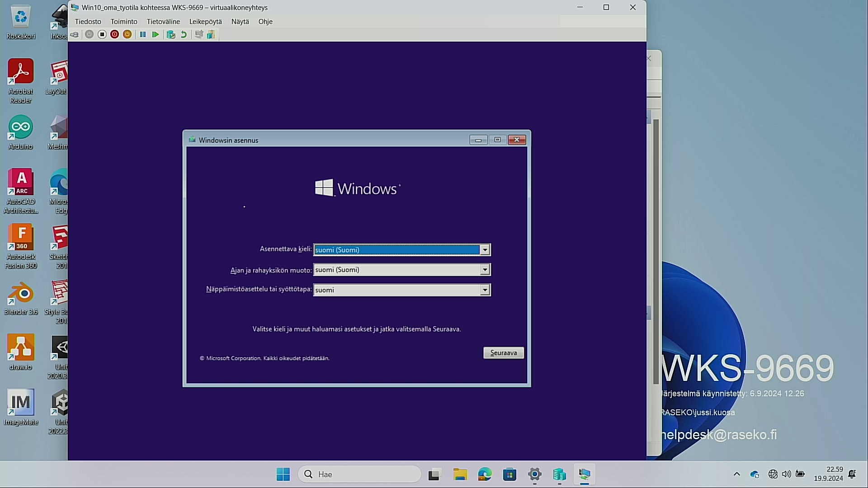The image size is (868, 488).
Task: Expand the Asennettava kieli dropdown
Action: [485, 250]
